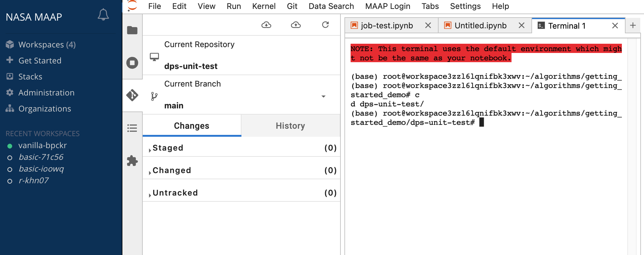Select the dps-unit-test repository name

[191, 66]
